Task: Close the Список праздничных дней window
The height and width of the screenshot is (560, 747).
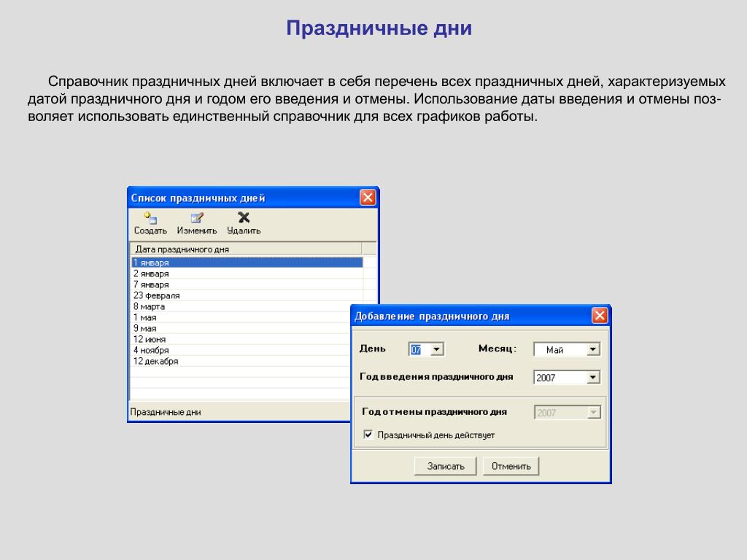Action: coord(368,198)
